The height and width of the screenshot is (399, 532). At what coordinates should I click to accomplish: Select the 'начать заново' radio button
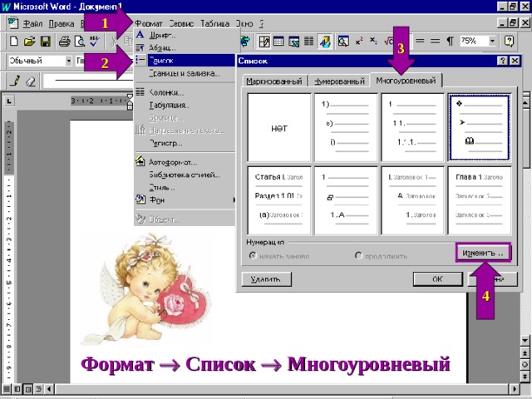pos(253,255)
